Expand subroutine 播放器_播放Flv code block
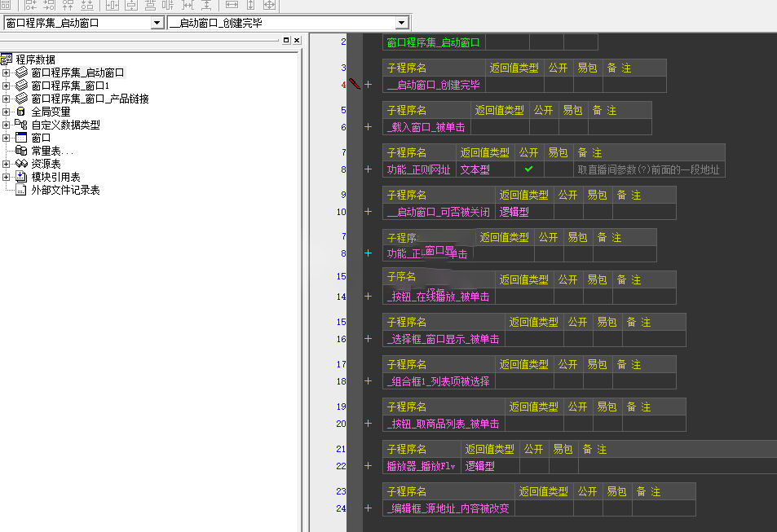 pos(369,466)
